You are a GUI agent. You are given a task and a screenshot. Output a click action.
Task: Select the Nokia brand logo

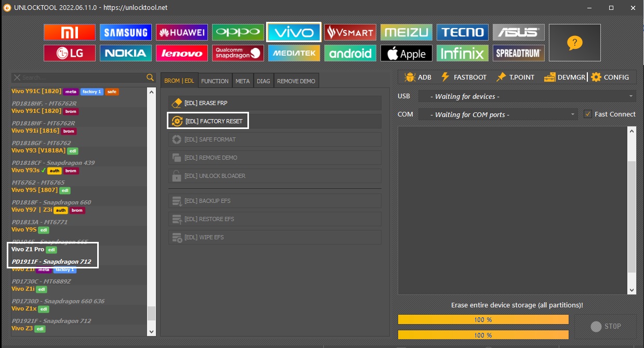[x=126, y=53]
